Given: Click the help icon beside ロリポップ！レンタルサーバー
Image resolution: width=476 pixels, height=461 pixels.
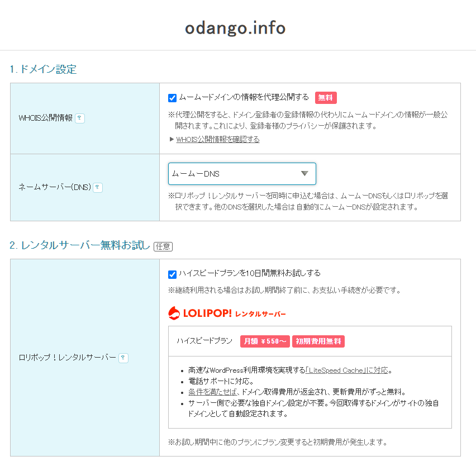Looking at the screenshot, I should (x=123, y=358).
